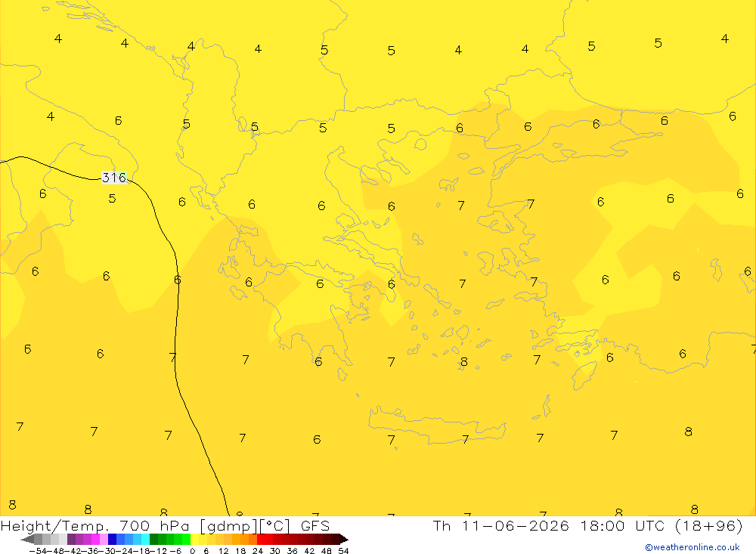The image size is (756, 554).
Task: Pick the dark purple swatch in the legend
Action: coord(71,540)
